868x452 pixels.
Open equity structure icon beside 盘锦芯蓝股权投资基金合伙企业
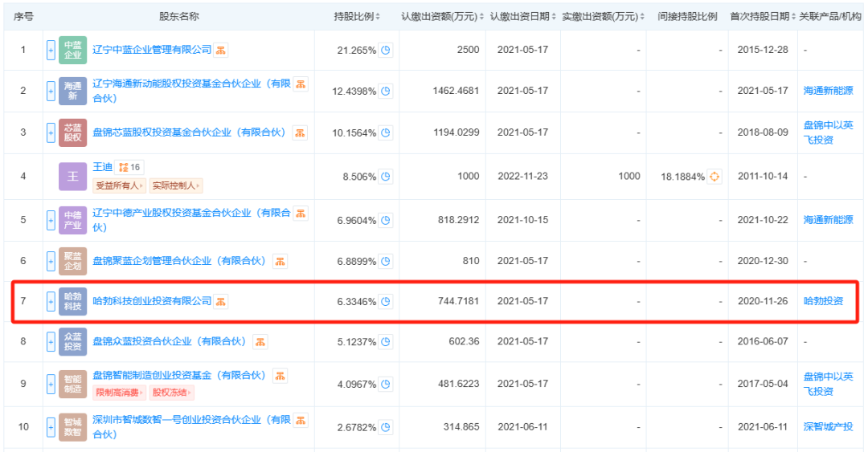point(300,132)
